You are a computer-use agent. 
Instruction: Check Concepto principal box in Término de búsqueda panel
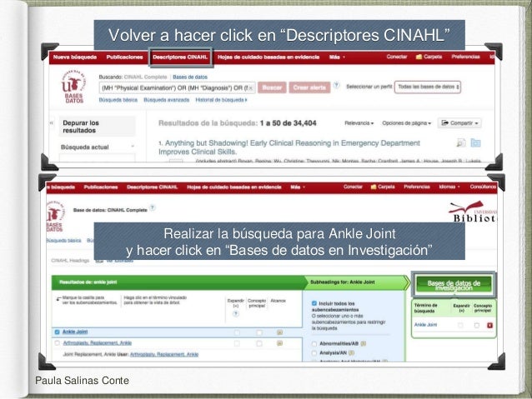click(477, 326)
